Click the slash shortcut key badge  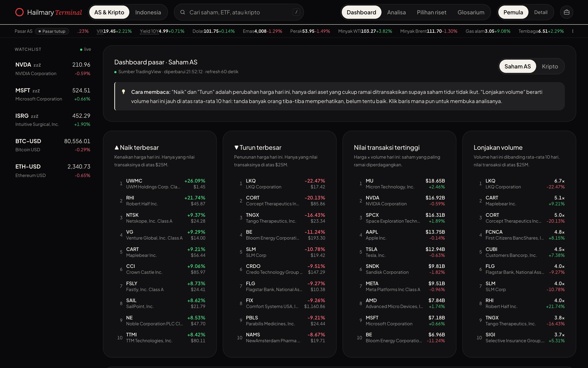pyautogui.click(x=296, y=12)
